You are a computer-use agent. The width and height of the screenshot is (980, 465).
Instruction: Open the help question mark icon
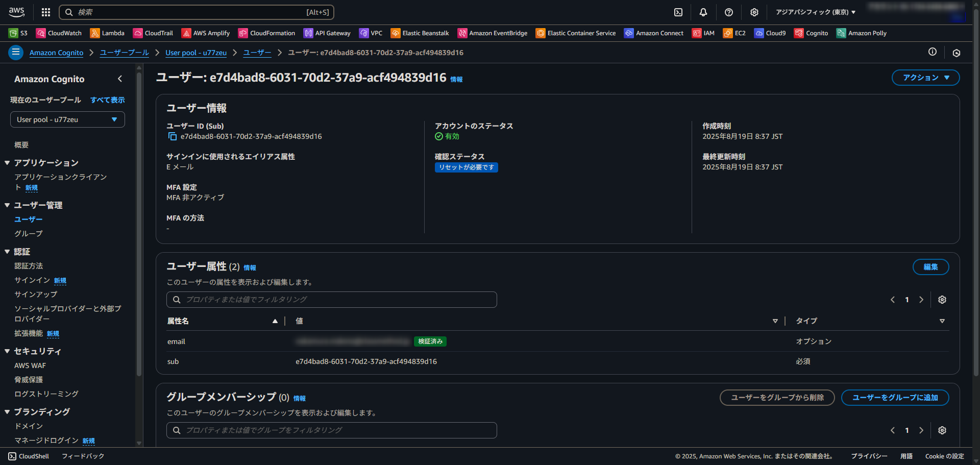click(x=729, y=12)
